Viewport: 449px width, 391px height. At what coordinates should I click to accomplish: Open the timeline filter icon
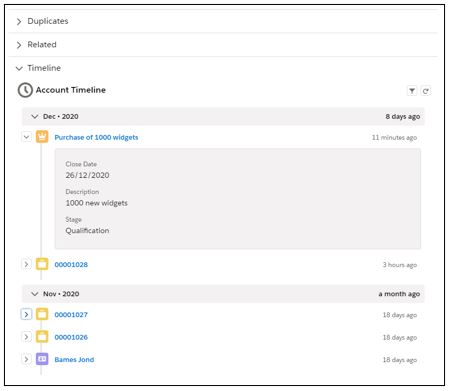click(x=412, y=91)
